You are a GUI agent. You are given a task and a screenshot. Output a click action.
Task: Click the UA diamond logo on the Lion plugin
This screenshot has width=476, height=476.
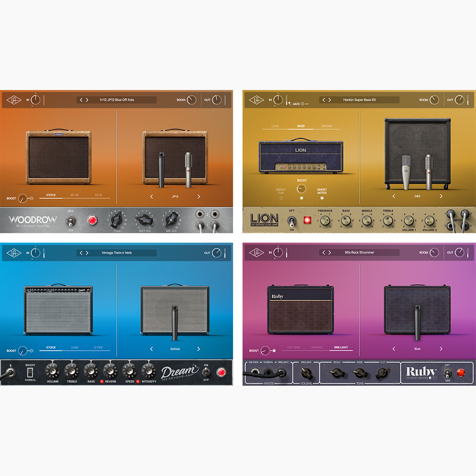pyautogui.click(x=256, y=100)
